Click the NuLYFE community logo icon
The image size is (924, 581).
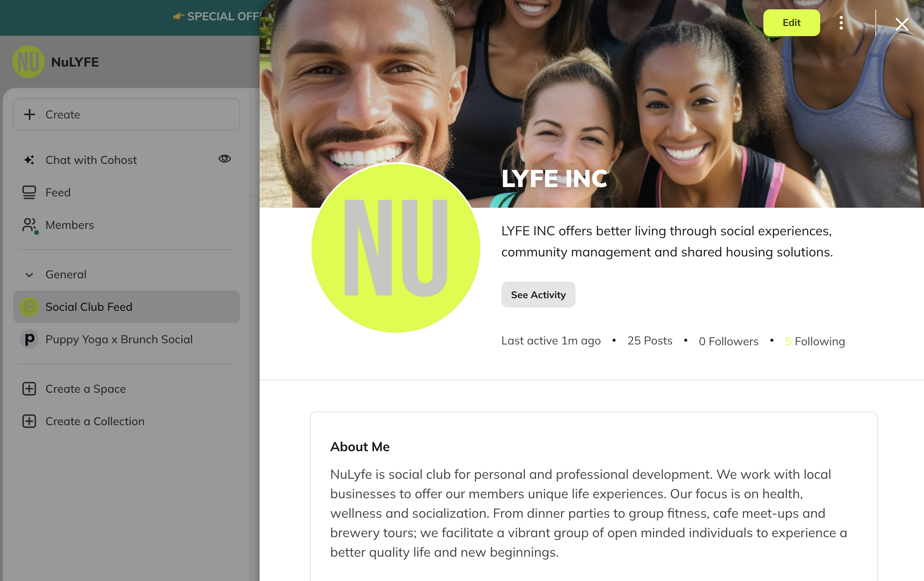point(28,62)
